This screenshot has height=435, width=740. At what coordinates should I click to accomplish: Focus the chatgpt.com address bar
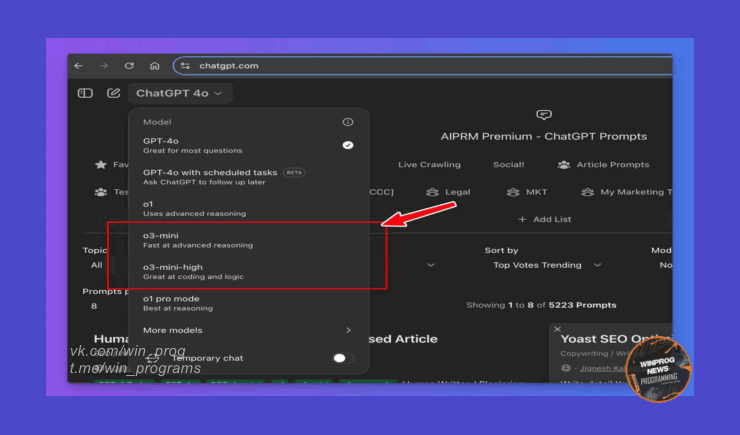point(422,66)
